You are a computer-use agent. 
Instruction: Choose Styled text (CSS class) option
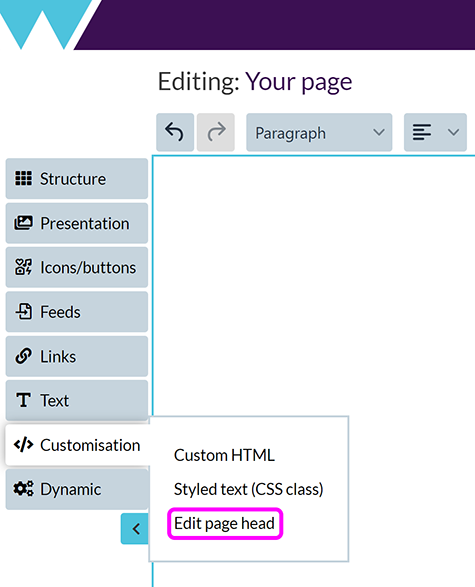(x=249, y=489)
